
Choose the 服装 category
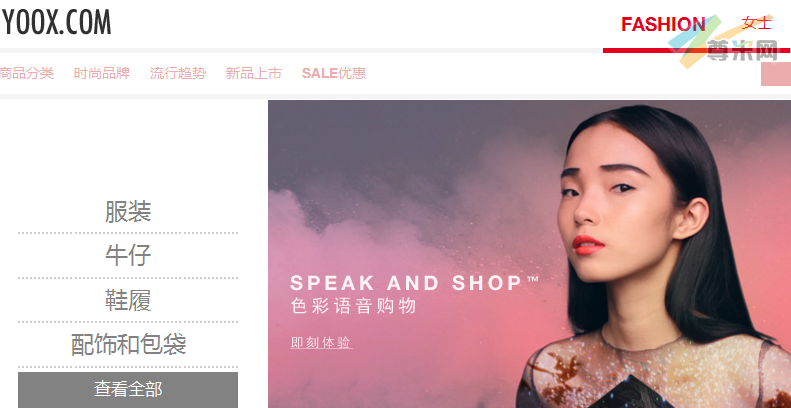coord(128,211)
